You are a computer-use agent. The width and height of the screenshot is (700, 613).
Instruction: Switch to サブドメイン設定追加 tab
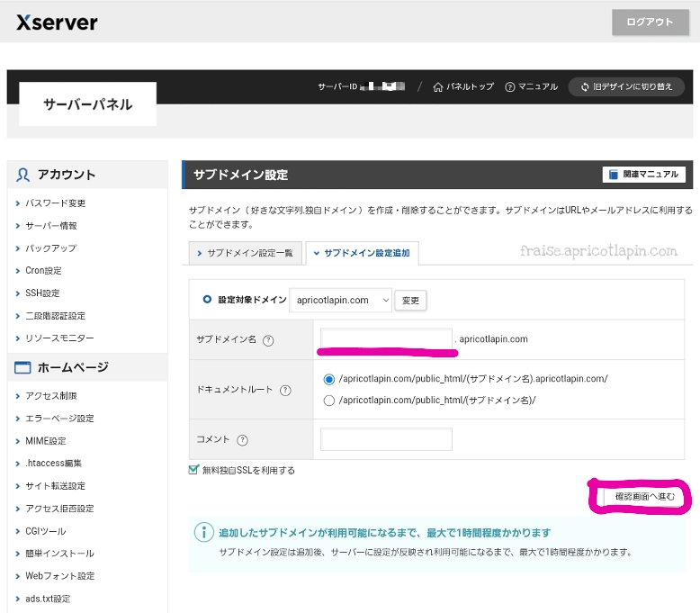click(362, 253)
